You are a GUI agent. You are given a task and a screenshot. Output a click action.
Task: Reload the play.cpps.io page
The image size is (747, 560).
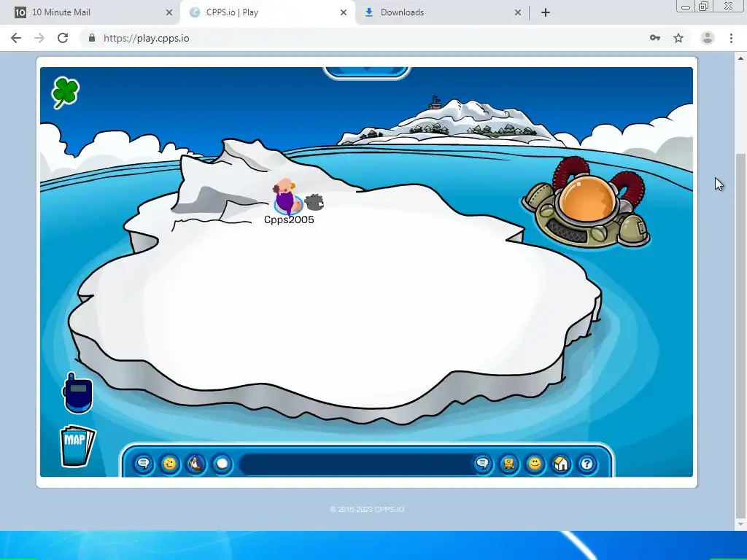(63, 38)
